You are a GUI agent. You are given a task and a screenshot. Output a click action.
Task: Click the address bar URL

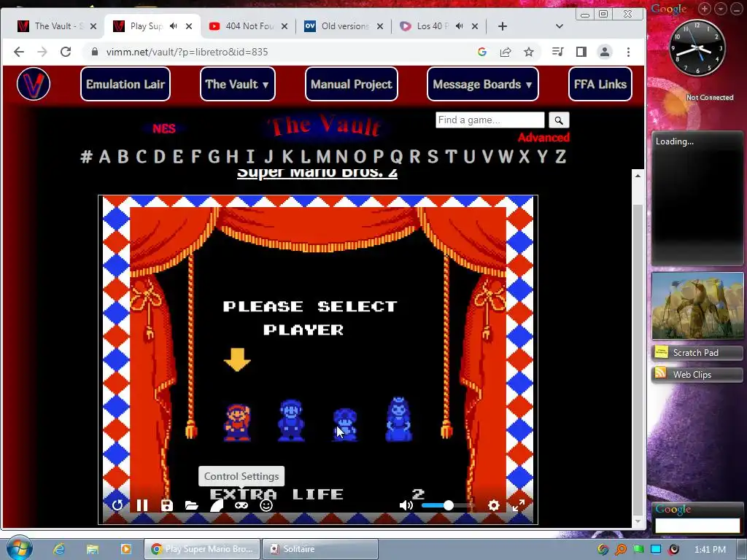(x=187, y=52)
